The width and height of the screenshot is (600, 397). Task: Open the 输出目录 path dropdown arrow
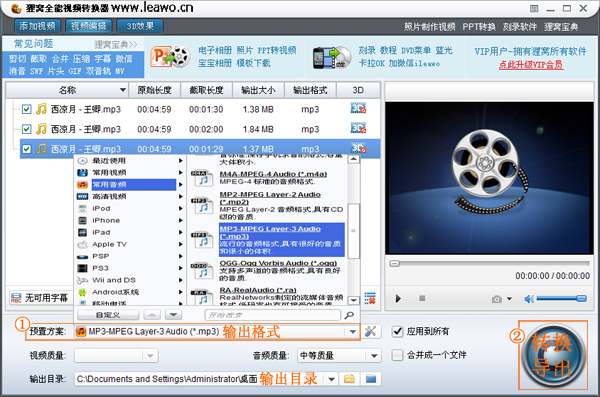[x=331, y=379]
